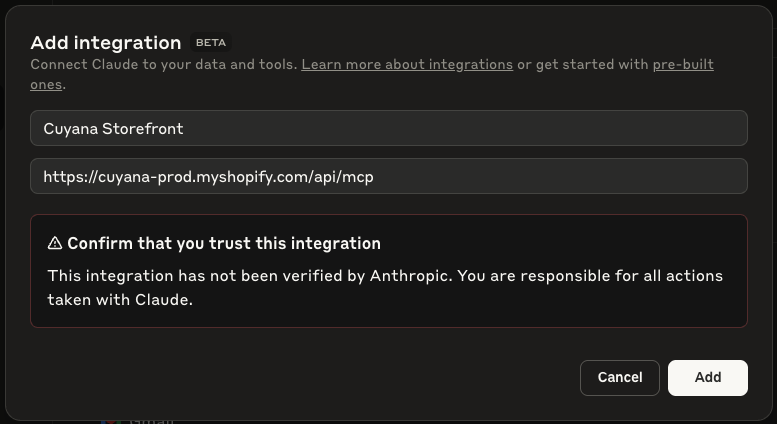Click the taken with Claude line in warning
The image size is (777, 424).
[x=120, y=300]
